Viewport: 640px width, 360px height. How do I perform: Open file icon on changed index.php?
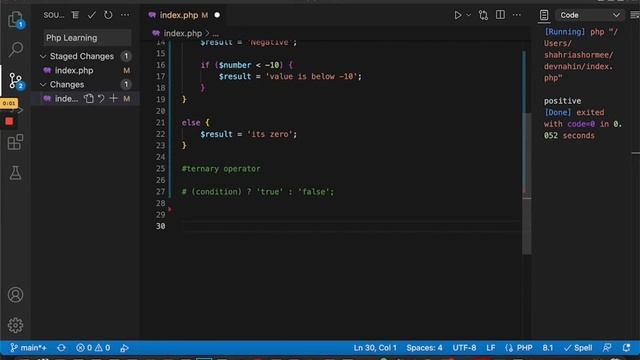(x=89, y=98)
